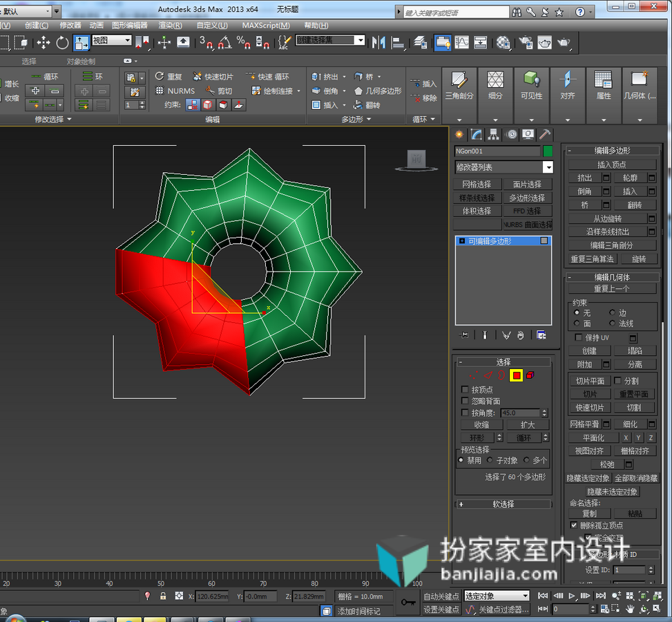Click the green object color swatch
This screenshot has width=672, height=622.
pos(548,151)
